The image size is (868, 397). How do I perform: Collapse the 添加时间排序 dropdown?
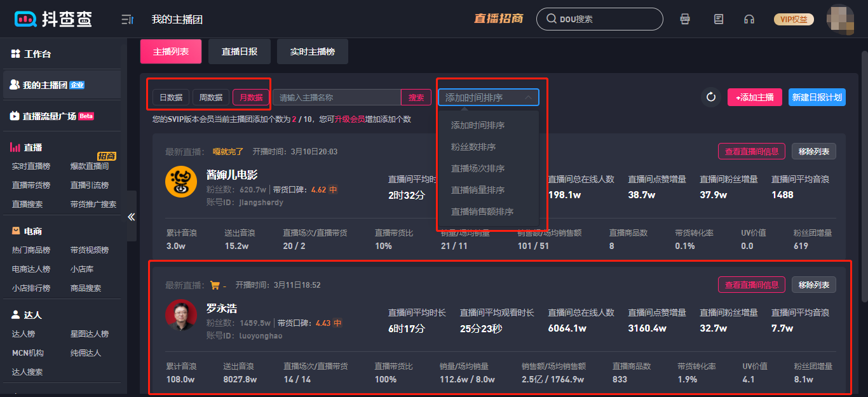(488, 97)
